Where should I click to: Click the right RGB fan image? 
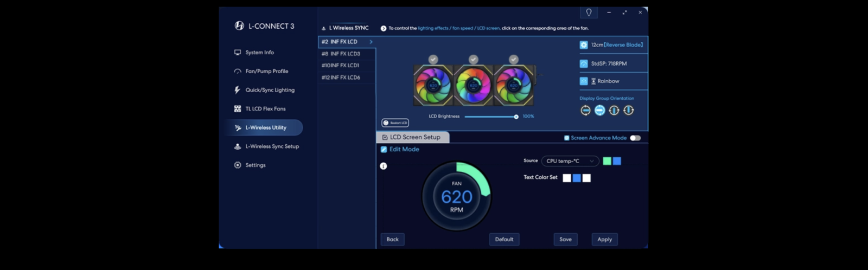point(514,85)
